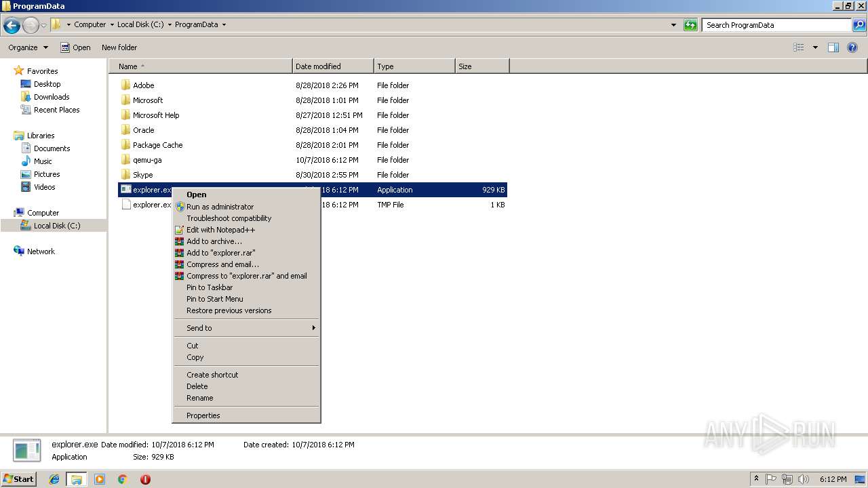Image resolution: width=868 pixels, height=488 pixels.
Task: Go forward with the Forward arrow button
Action: (x=31, y=25)
